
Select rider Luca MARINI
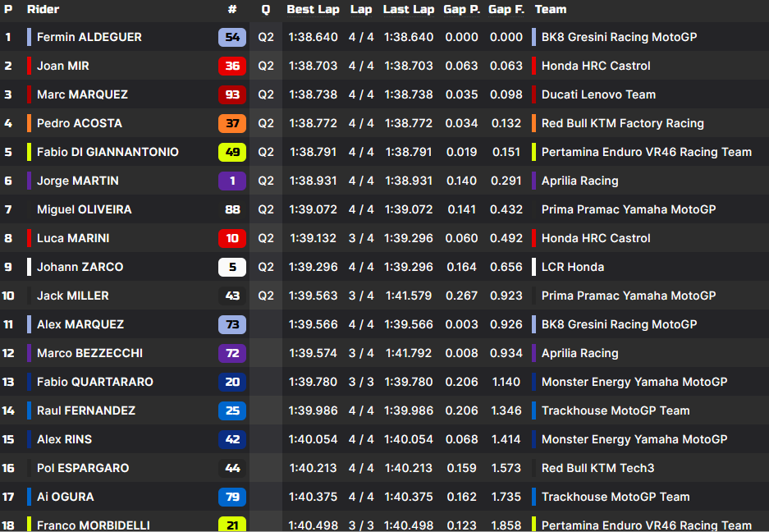coord(73,238)
